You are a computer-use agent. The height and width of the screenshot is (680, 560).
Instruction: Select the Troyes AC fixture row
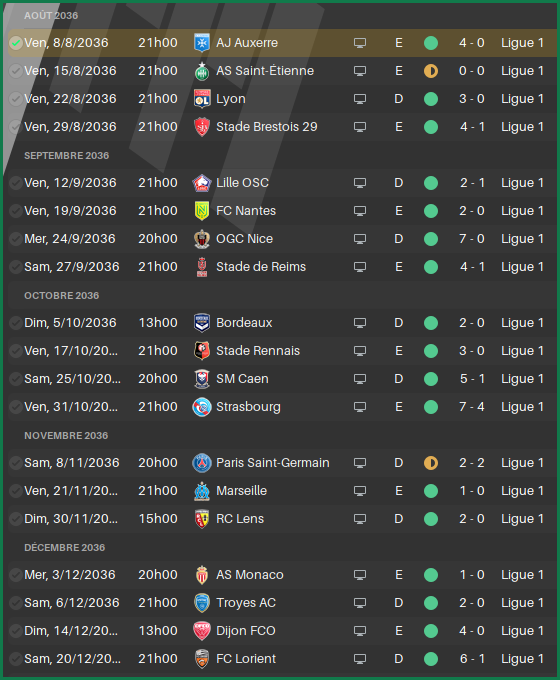pyautogui.click(x=282, y=603)
